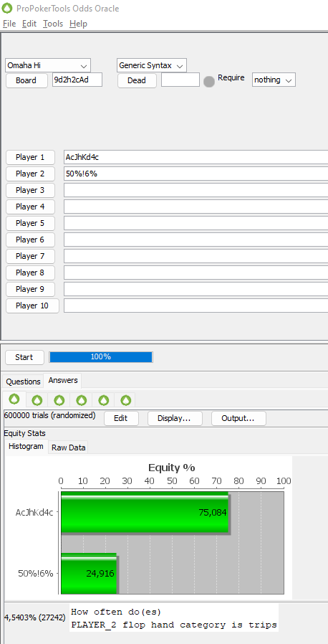Click the Player 3 hand input field
Viewport: 328px width, 644px height.
[196, 190]
